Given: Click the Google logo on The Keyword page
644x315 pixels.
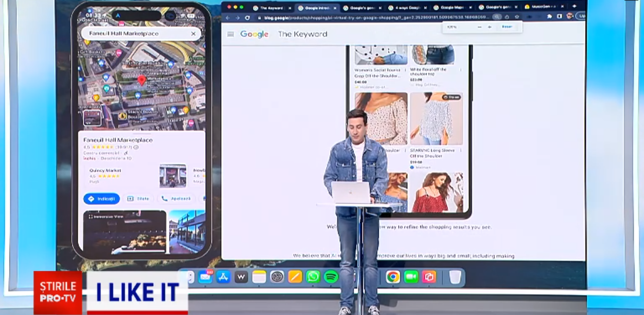Looking at the screenshot, I should click(x=254, y=34).
